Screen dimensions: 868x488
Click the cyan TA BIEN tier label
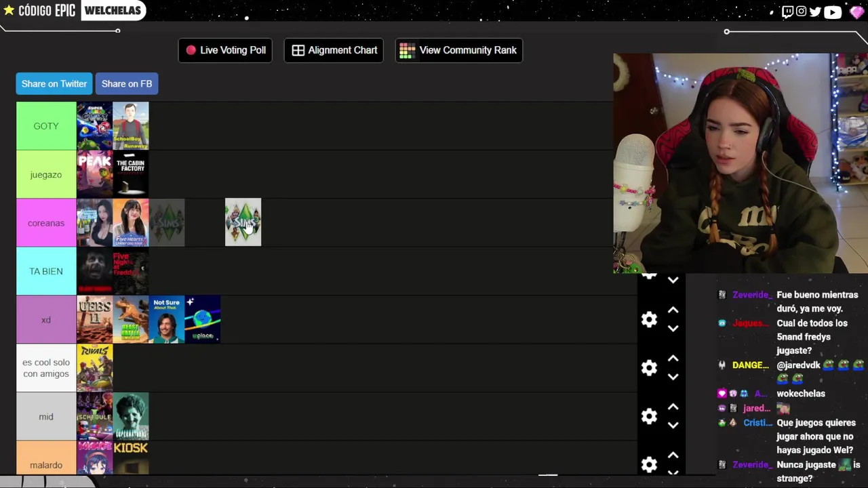pos(46,271)
